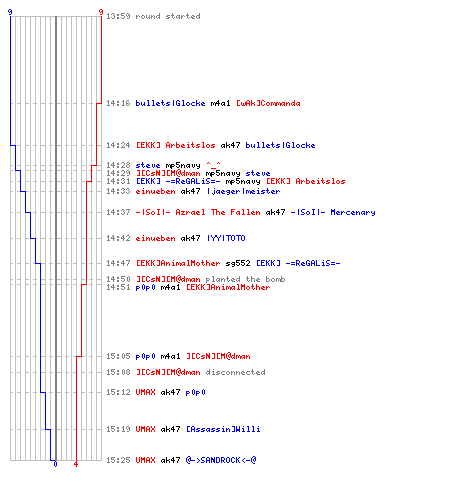Viewport: 450px width, 500px height.
Task: Click victim [wAk]Commanda in the 14:16 kill
Action: pos(268,103)
